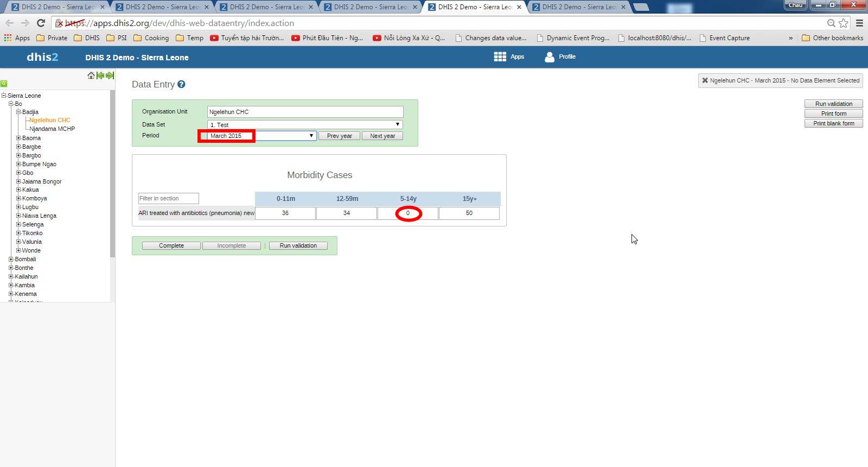Screen dimensions: 868x467
Task: Expand the Bombali tree node
Action: [11, 259]
